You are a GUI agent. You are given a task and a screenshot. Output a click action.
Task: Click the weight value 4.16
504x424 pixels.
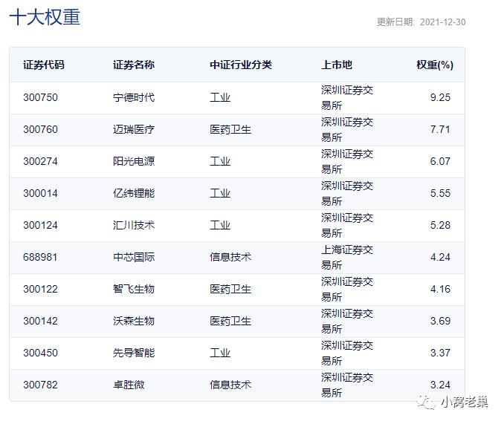click(x=440, y=289)
